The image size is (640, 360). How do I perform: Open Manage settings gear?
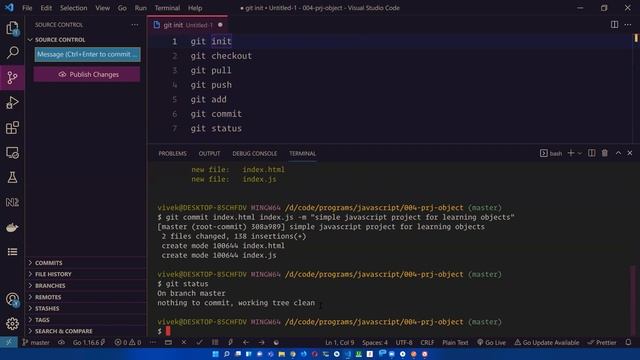point(12,324)
